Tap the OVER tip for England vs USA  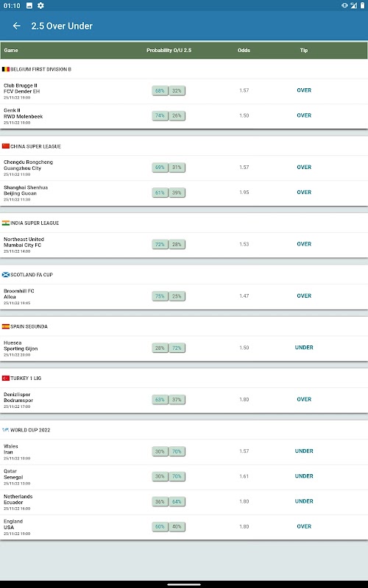304,526
